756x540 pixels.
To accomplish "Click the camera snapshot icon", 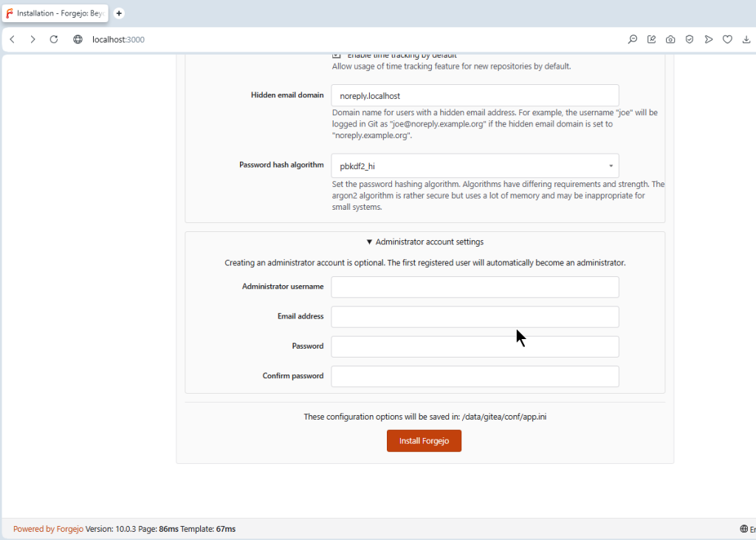I will [670, 40].
